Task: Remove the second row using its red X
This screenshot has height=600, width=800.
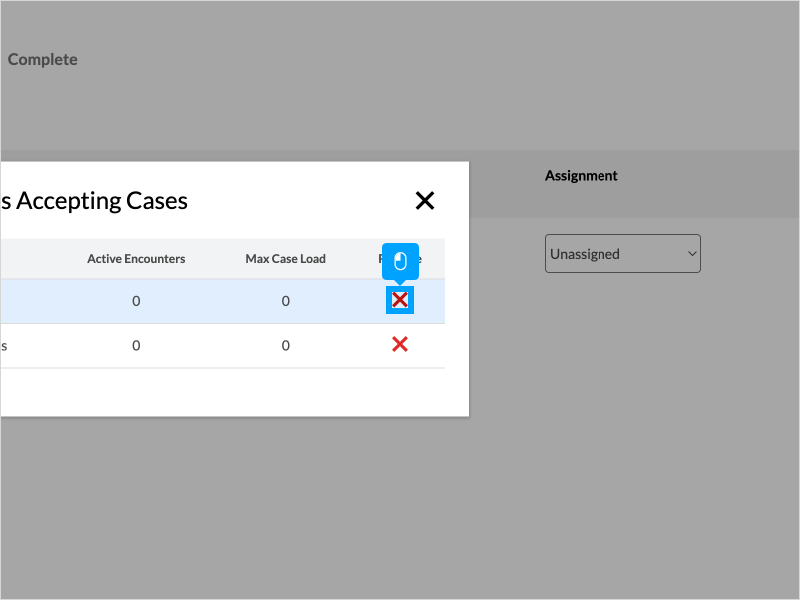Action: click(x=400, y=345)
